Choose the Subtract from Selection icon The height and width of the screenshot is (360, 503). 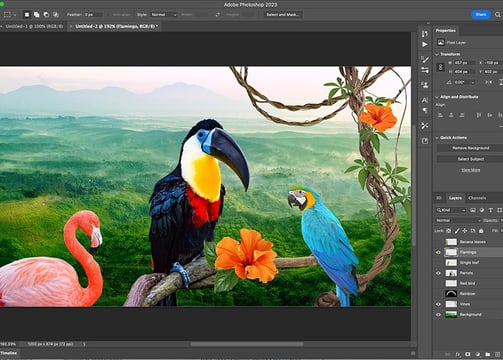[x=46, y=15]
